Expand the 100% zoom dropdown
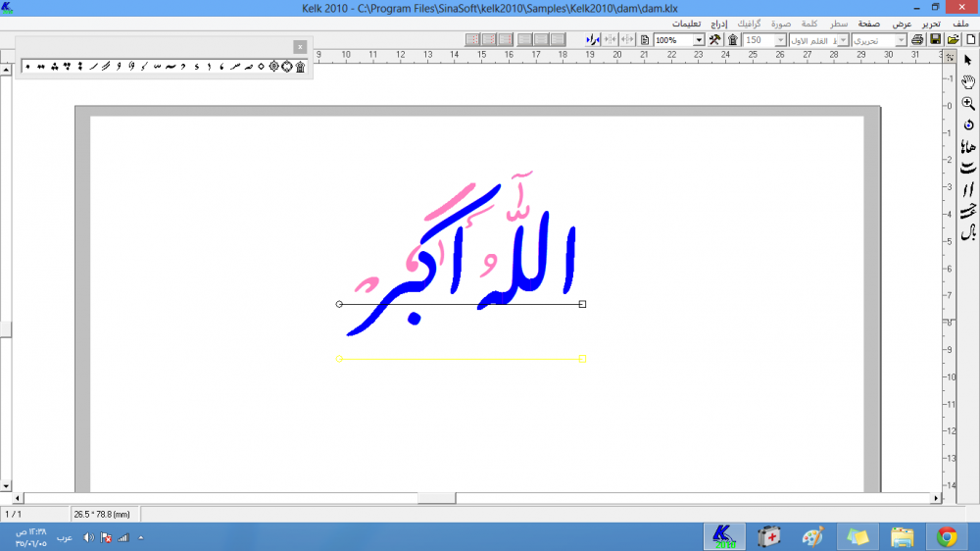This screenshot has height=551, width=980. point(699,40)
